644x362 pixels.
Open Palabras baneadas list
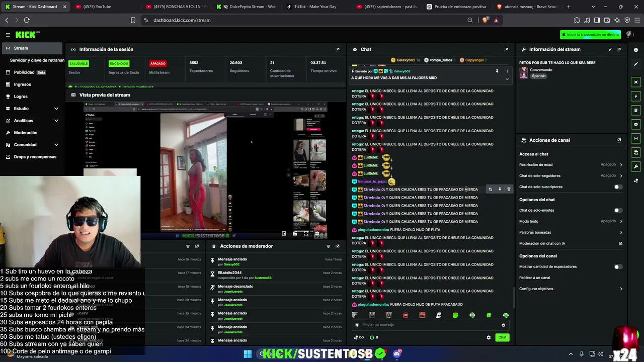point(571,232)
